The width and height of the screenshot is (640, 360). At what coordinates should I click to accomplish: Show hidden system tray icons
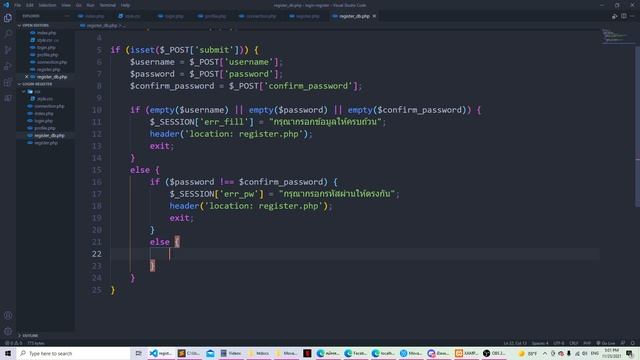(x=544, y=353)
